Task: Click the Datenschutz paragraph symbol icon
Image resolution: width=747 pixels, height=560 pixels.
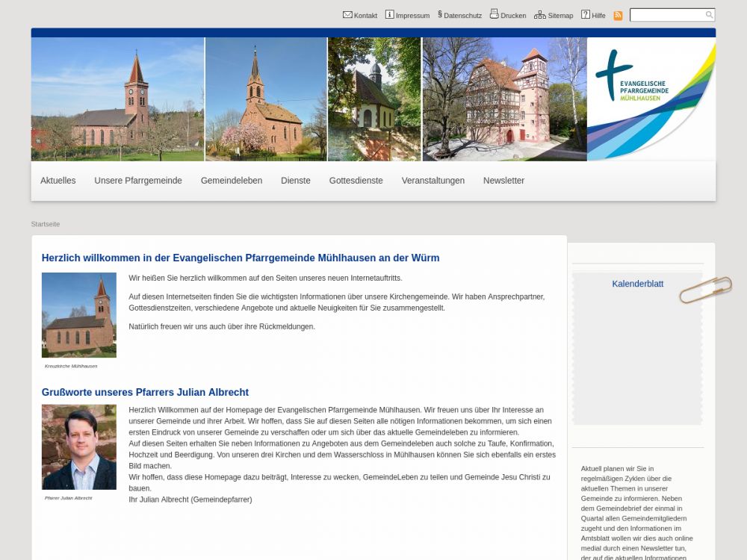Action: pos(440,14)
